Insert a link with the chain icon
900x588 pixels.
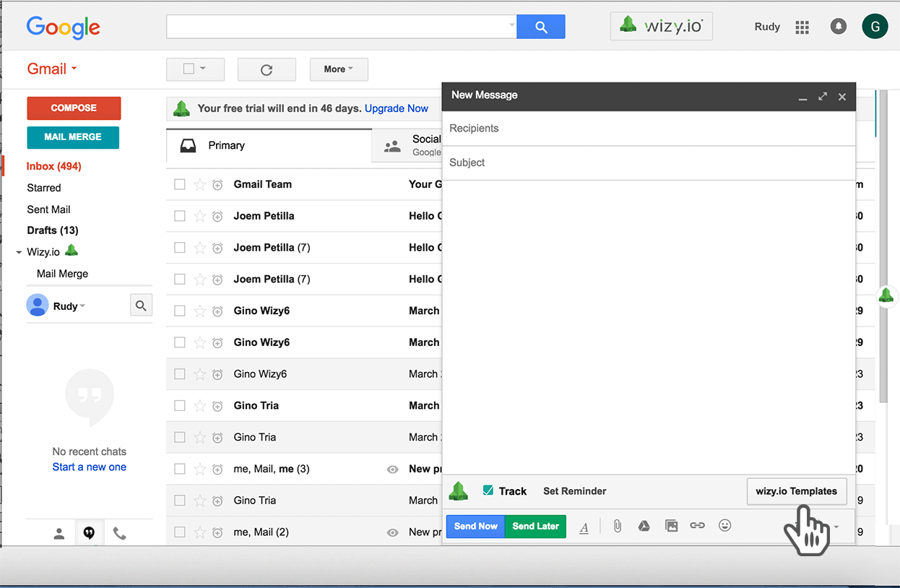697,526
